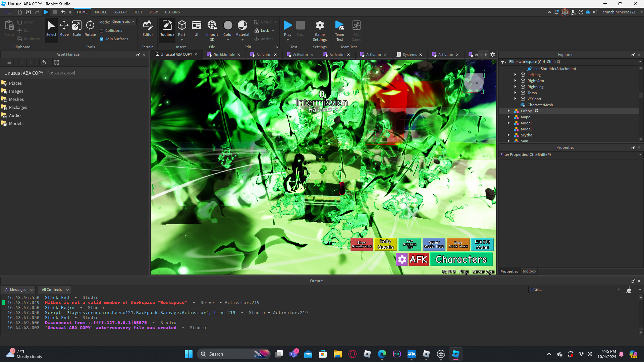Open the All Contexts dropdown

(55, 290)
